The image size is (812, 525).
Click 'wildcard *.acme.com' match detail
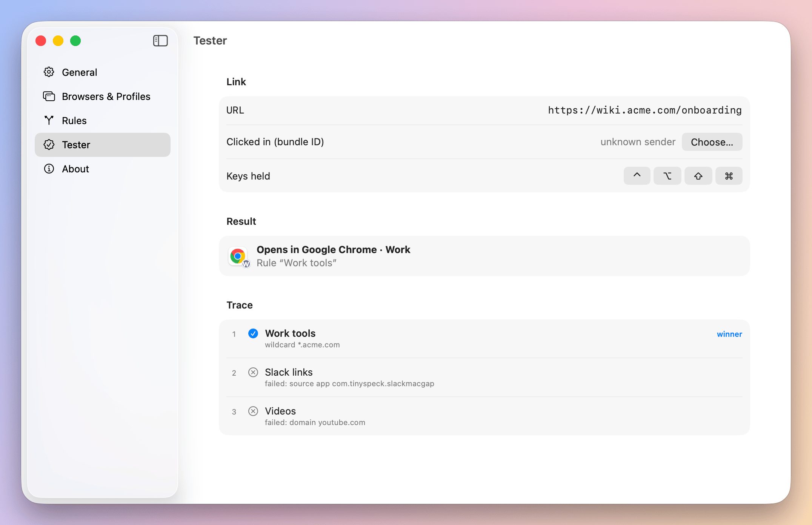pos(302,345)
